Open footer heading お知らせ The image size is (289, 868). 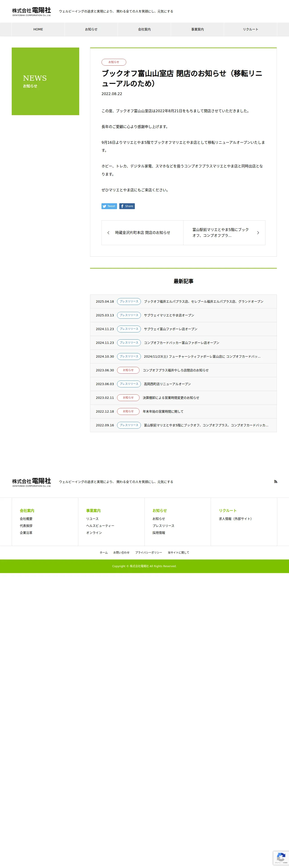[x=160, y=510]
